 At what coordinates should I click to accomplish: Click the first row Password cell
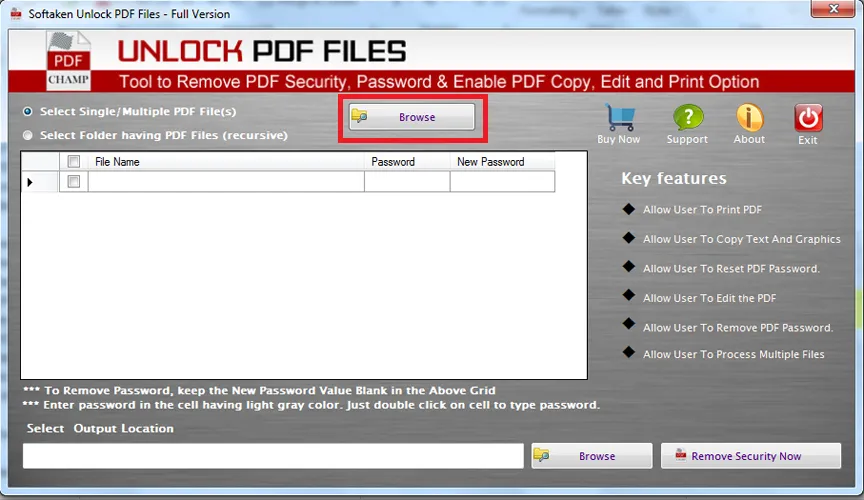click(x=407, y=181)
